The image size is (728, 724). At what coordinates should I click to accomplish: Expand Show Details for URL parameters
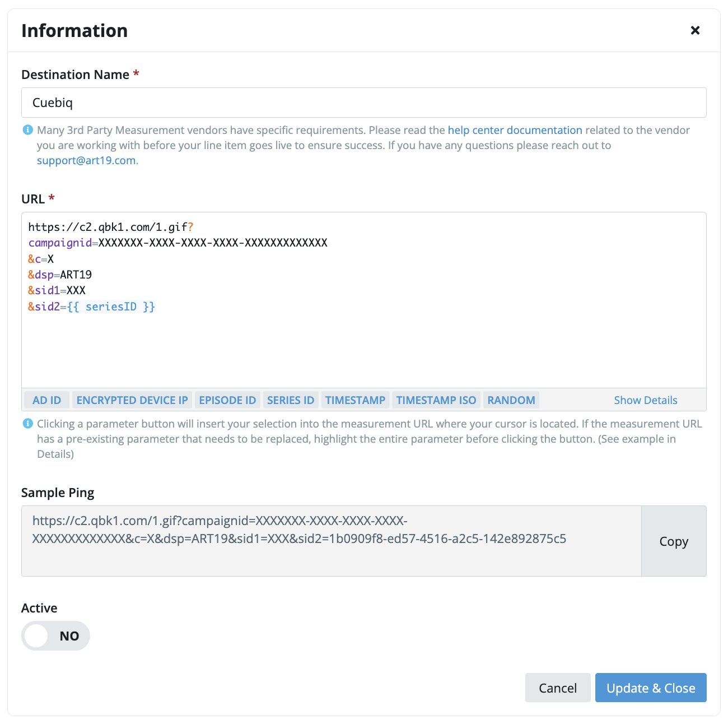point(646,400)
